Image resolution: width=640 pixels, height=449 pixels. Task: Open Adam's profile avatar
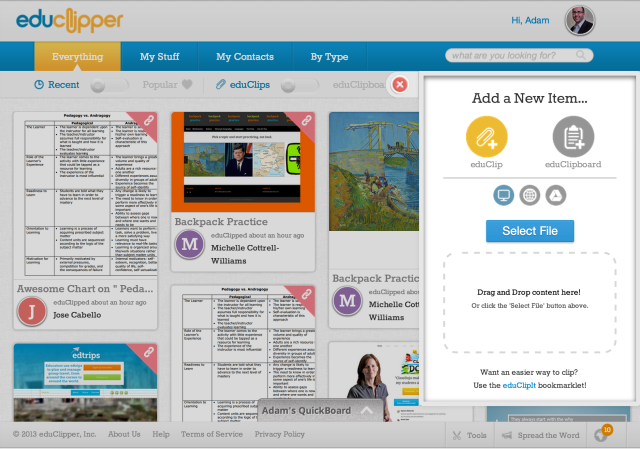pos(580,20)
